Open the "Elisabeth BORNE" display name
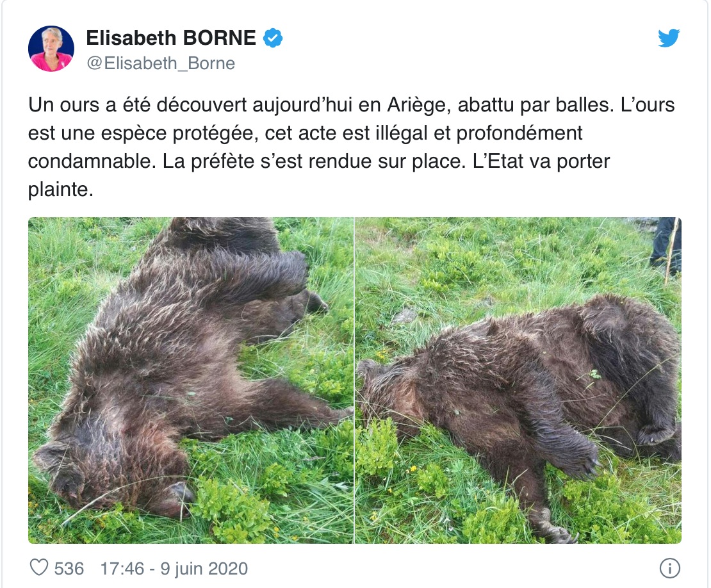This screenshot has width=711, height=588. point(171,38)
